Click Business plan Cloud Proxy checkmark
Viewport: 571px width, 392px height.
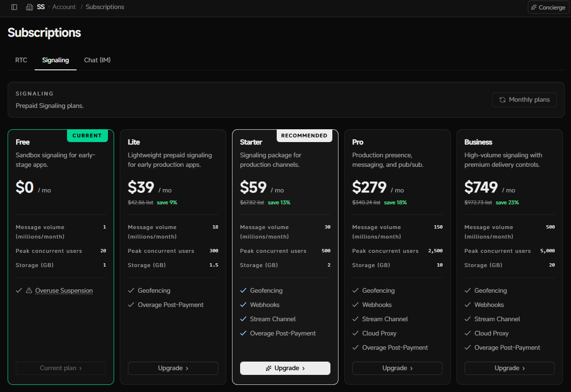coord(467,334)
